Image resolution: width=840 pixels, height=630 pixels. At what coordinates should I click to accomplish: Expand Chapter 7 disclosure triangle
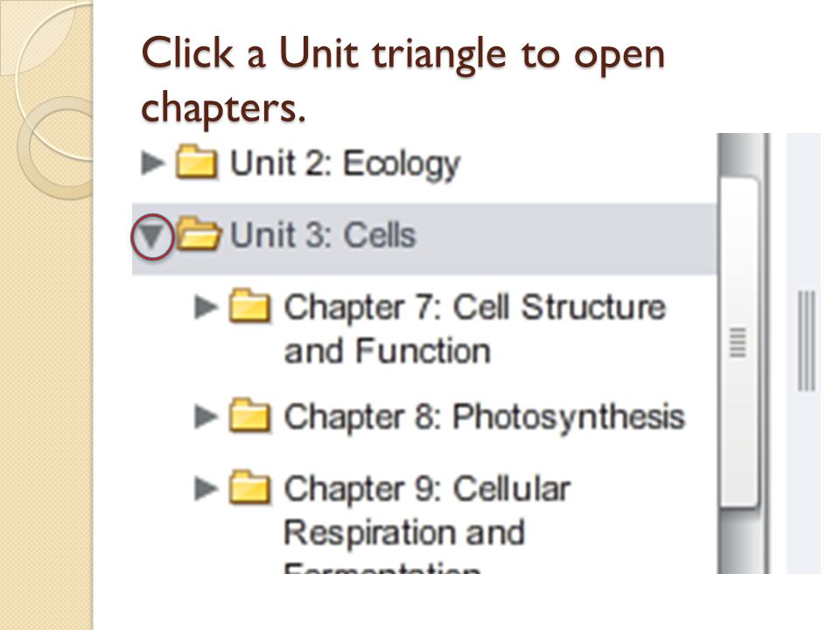click(206, 307)
